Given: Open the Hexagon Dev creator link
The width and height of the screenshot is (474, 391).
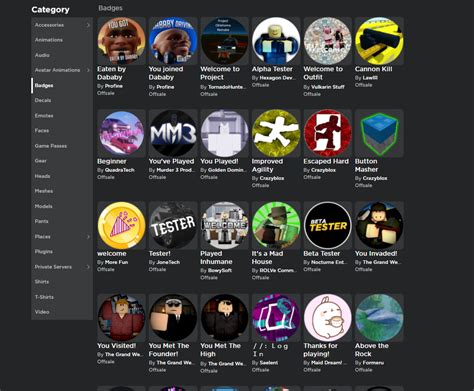Looking at the screenshot, I should tap(278, 78).
